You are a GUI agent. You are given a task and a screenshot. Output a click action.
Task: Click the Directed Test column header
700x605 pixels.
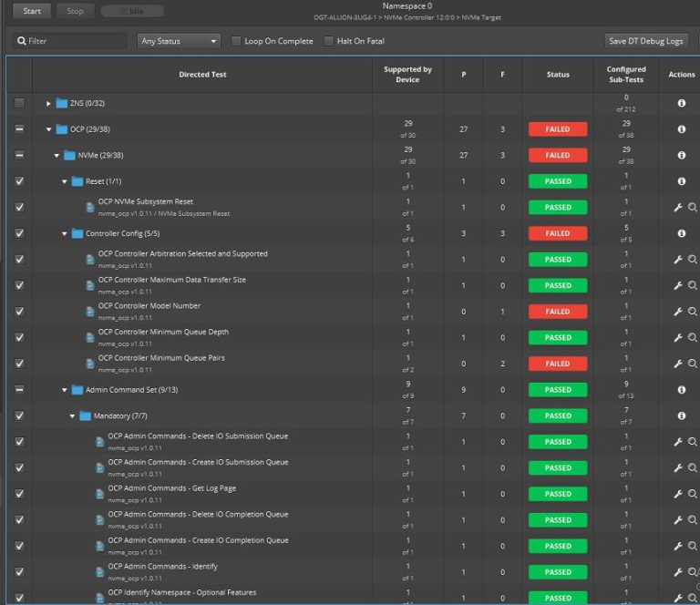click(202, 75)
